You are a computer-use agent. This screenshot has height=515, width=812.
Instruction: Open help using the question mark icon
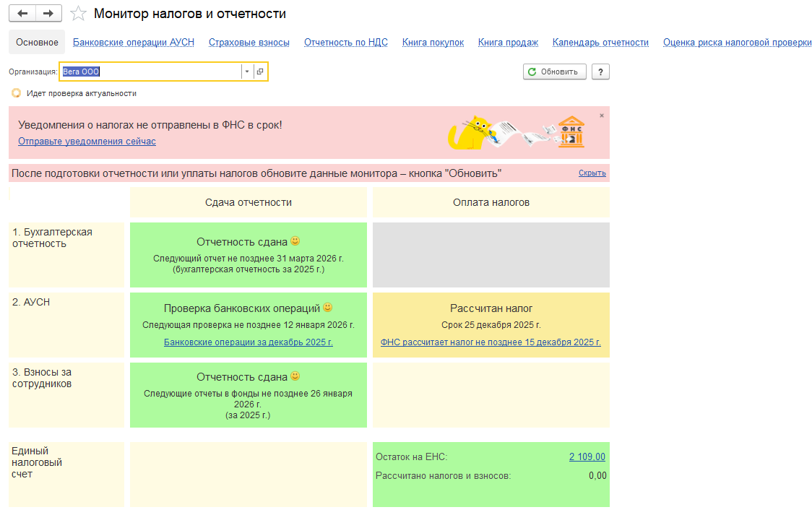click(600, 71)
